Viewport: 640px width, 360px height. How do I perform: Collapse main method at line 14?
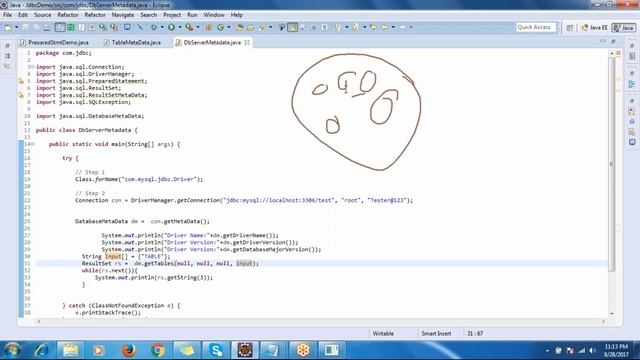[x=33, y=144]
